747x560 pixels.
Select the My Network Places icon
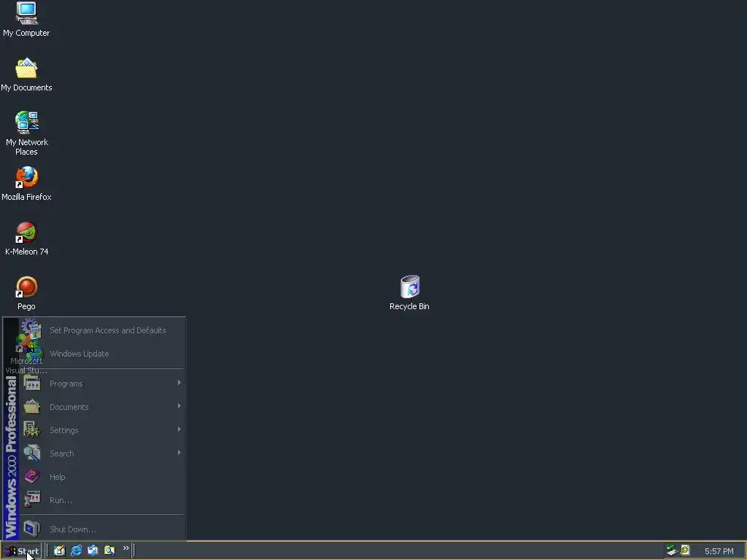click(27, 133)
